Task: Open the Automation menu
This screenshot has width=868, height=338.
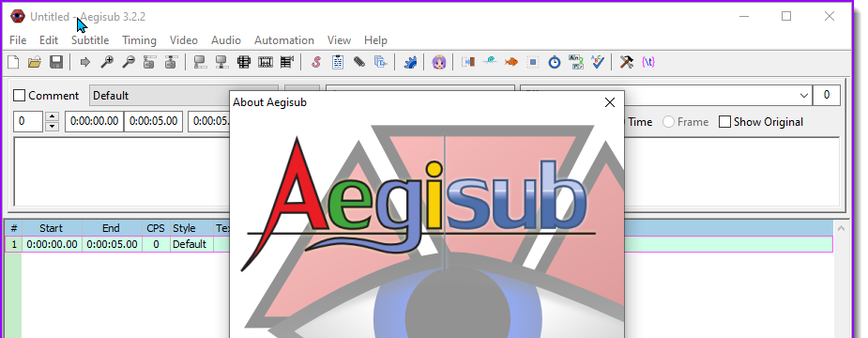Action: 284,40
